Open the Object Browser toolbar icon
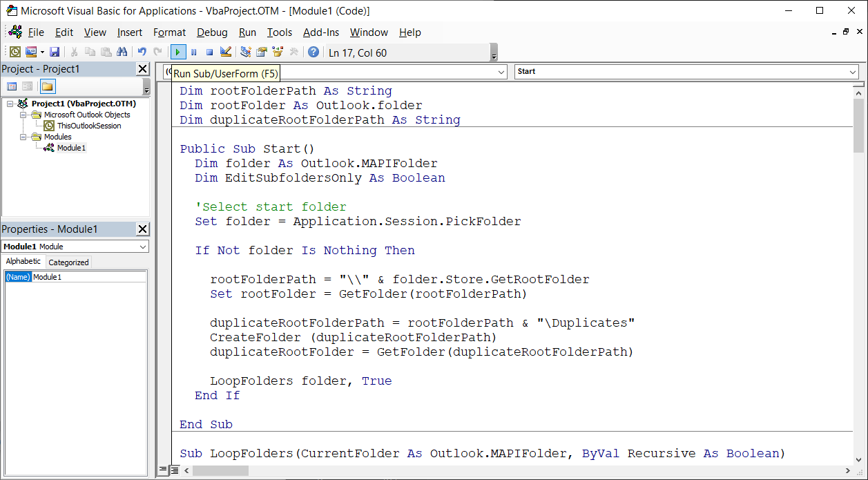The width and height of the screenshot is (868, 480). tap(278, 52)
